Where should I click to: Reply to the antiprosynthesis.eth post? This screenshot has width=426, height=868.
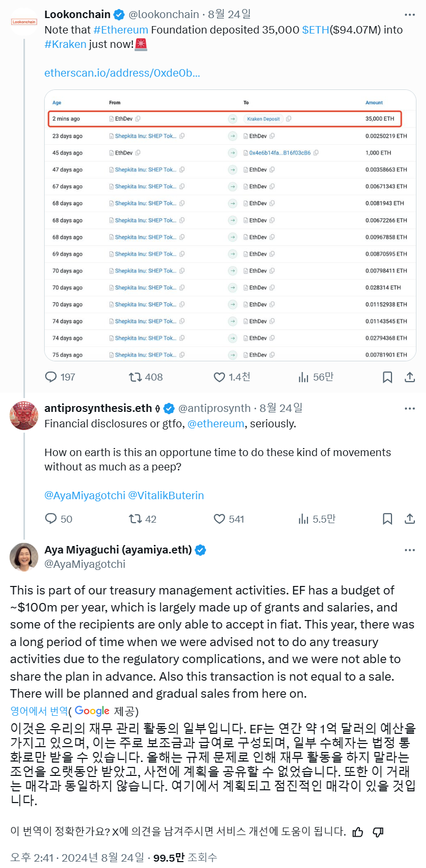tap(51, 519)
